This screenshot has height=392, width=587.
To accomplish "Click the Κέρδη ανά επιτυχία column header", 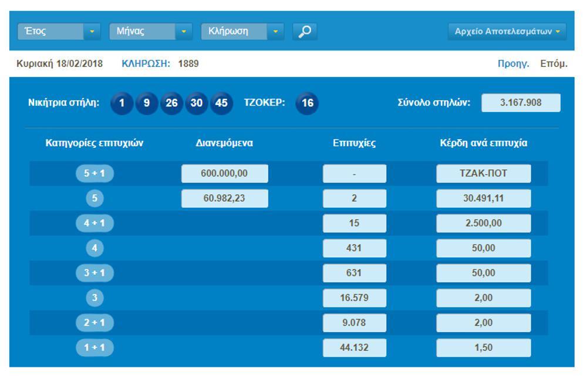I will pyautogui.click(x=483, y=143).
